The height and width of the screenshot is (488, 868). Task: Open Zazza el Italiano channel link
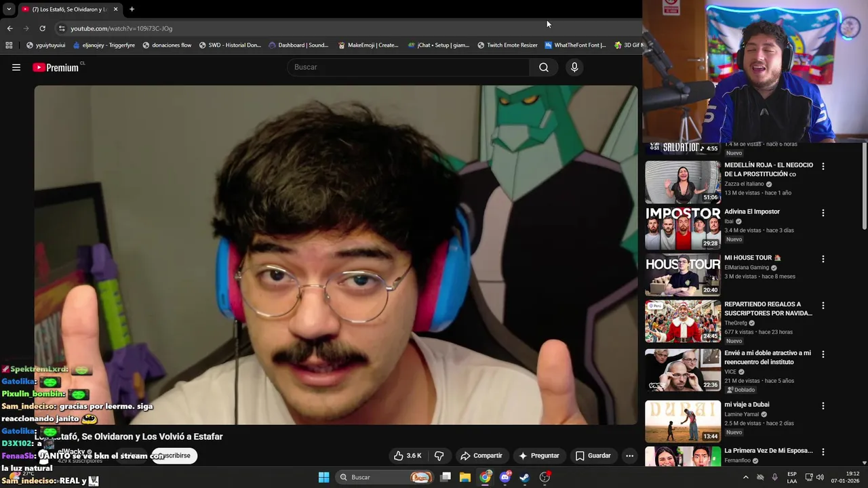[x=744, y=184]
